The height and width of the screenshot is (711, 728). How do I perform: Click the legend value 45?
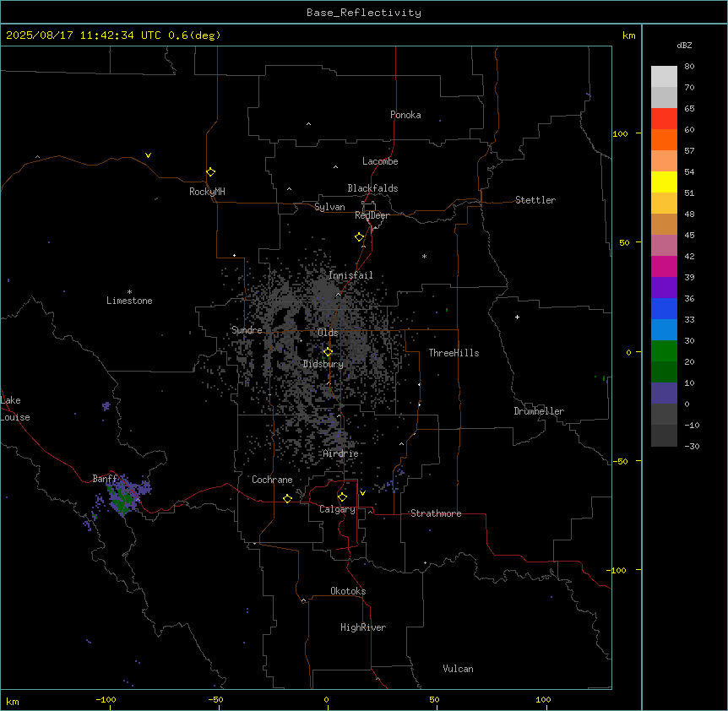pos(689,236)
